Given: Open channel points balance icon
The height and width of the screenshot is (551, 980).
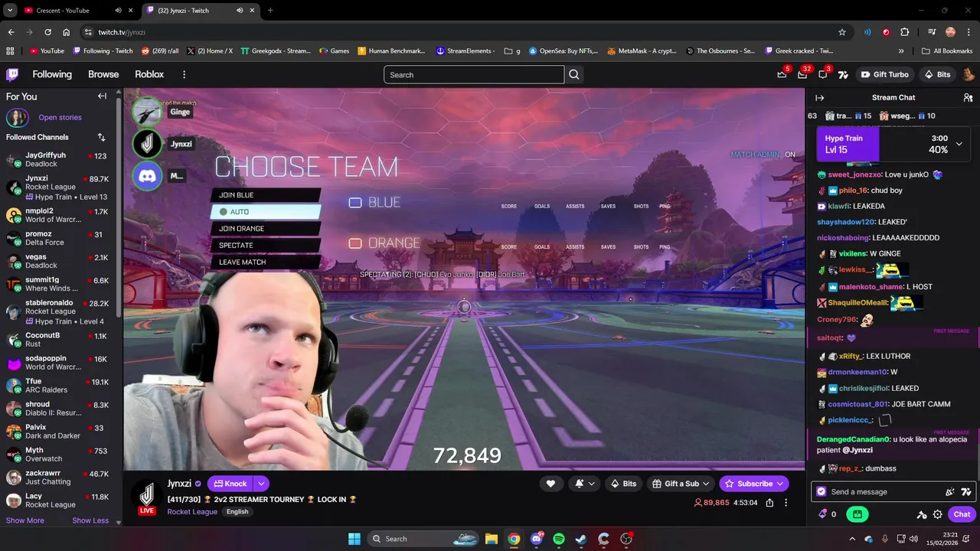Looking at the screenshot, I should coord(827,514).
